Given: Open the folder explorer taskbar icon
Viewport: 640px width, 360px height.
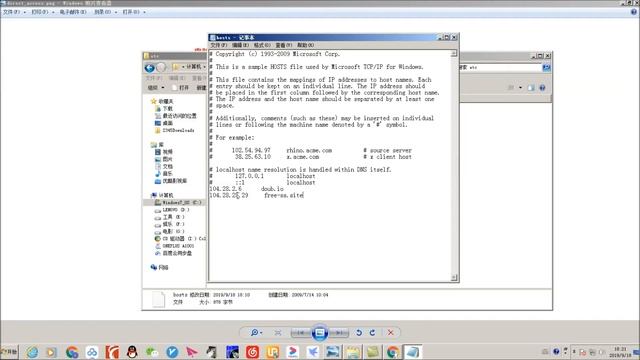Looking at the screenshot, I should click(353, 352).
